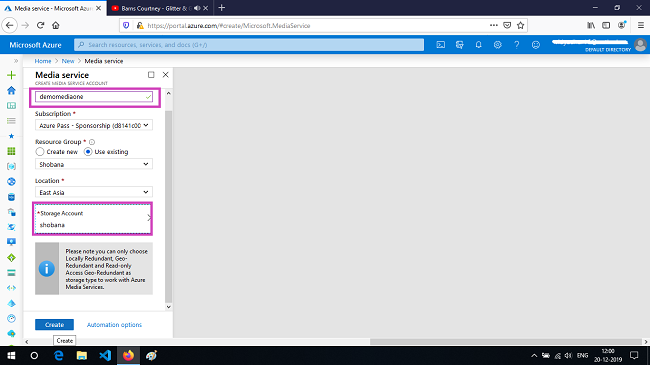The height and width of the screenshot is (365, 650).
Task: Click the blue Create button
Action: (x=54, y=324)
